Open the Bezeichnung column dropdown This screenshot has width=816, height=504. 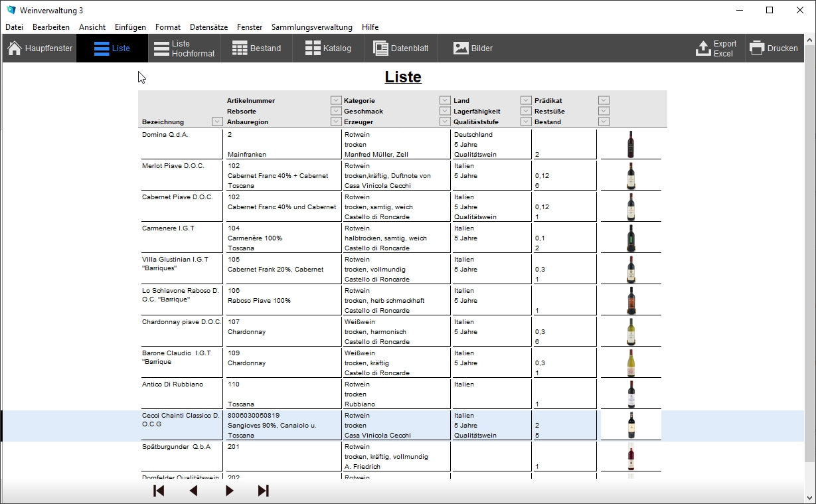tap(217, 122)
